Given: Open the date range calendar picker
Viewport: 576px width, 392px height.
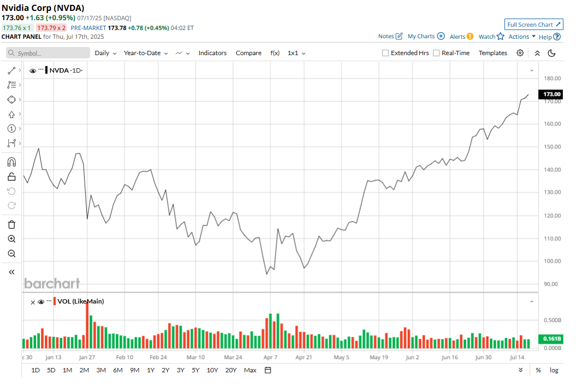Looking at the screenshot, I should tap(268, 370).
